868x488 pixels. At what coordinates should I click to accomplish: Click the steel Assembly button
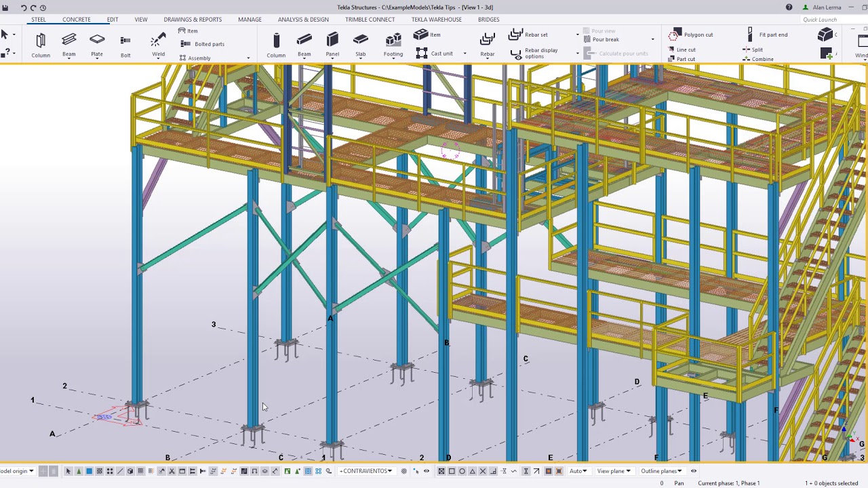[x=195, y=58]
